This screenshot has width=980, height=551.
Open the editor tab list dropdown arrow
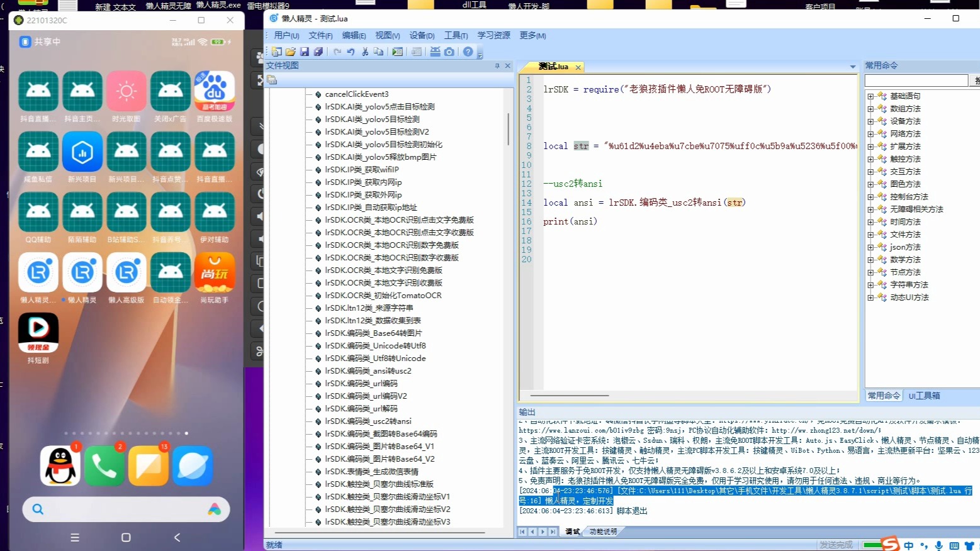click(853, 67)
